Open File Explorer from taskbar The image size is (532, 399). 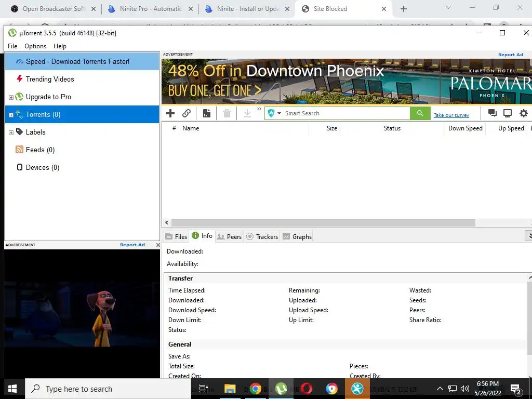(230, 389)
